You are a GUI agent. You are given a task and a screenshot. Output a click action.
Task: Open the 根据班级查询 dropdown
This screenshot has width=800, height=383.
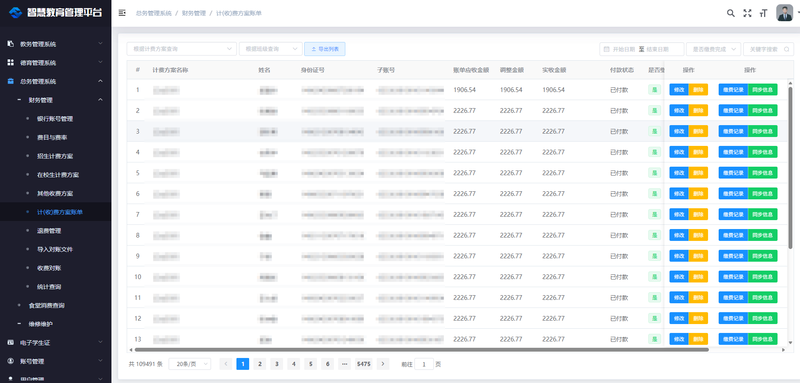(x=271, y=49)
